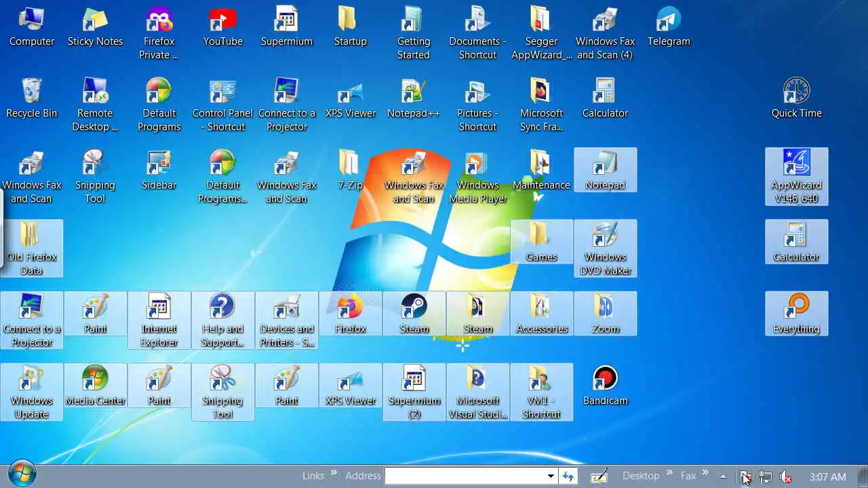This screenshot has height=488, width=868.
Task: Open Sticky Notes shortcut
Action: (x=95, y=27)
